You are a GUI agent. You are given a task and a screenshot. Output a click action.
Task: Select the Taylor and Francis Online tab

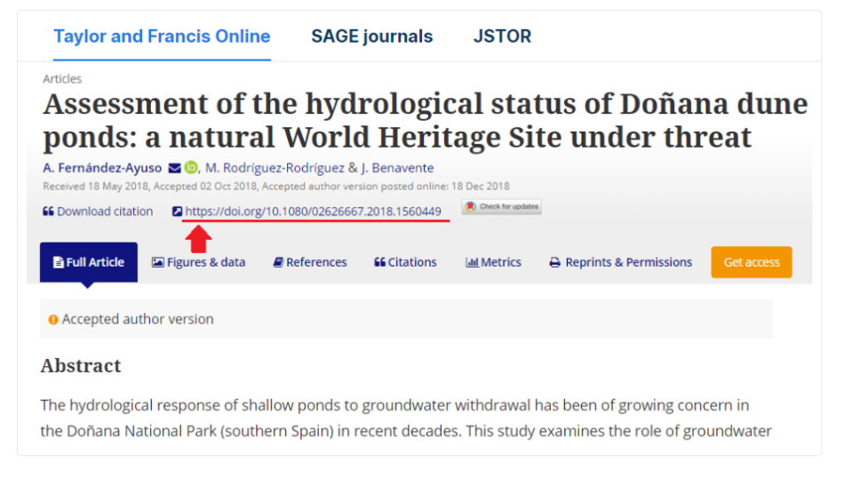coord(162,36)
